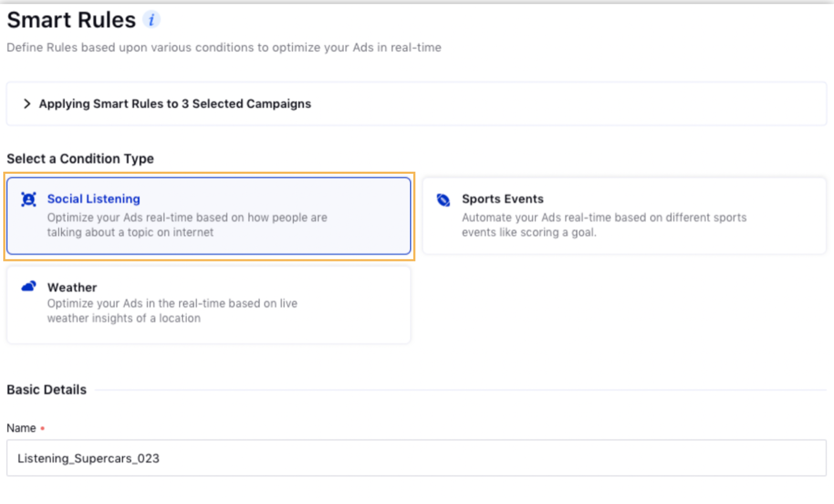Click the info icon beside Smart Rules
Viewport: 834px width, 504px height.
151,20
